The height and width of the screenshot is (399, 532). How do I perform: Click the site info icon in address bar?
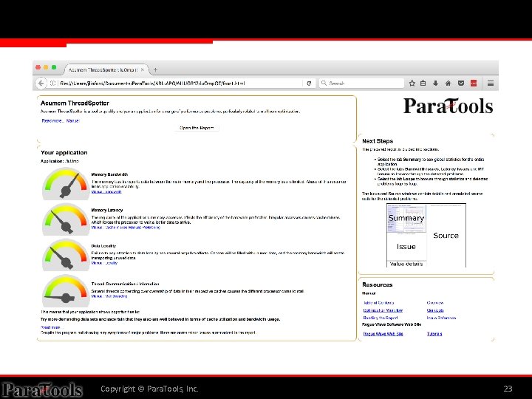pyautogui.click(x=52, y=83)
